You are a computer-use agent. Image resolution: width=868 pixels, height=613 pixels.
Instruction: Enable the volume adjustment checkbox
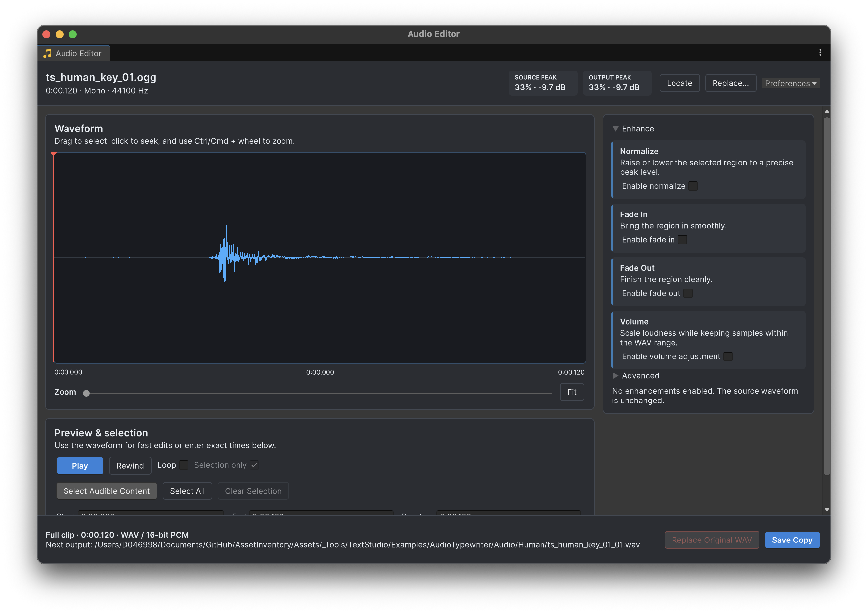[x=728, y=356]
